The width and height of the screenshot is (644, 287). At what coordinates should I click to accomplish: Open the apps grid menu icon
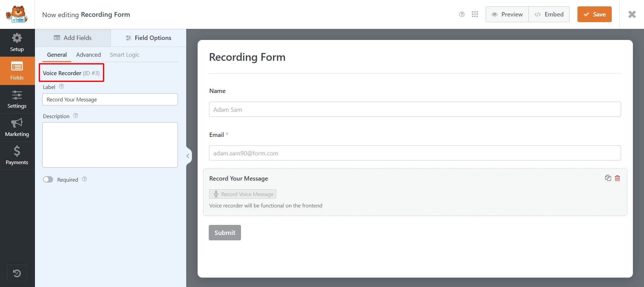[x=475, y=14]
